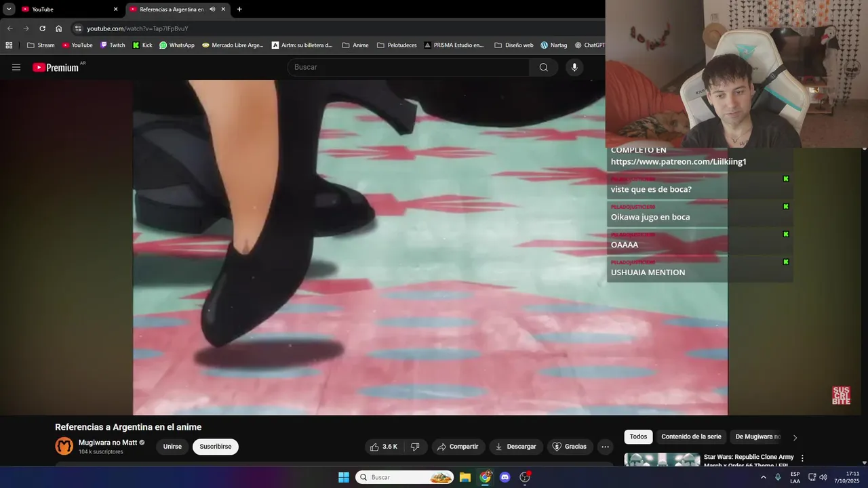Click the YouTube search input field
Screen dimensions: 868x488
click(408, 67)
